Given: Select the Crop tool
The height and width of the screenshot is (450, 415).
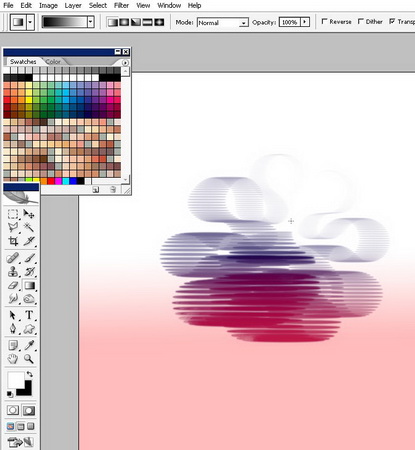Looking at the screenshot, I should click(13, 241).
